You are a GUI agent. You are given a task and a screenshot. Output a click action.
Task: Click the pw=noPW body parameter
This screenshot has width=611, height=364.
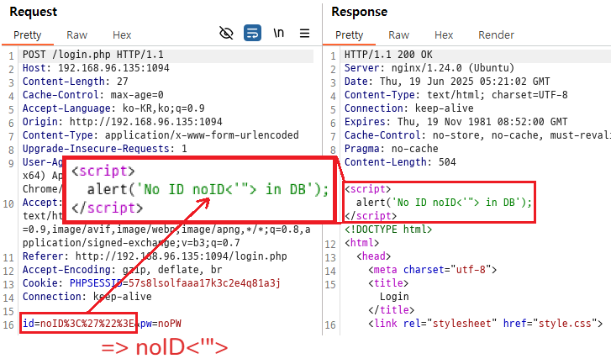click(161, 324)
